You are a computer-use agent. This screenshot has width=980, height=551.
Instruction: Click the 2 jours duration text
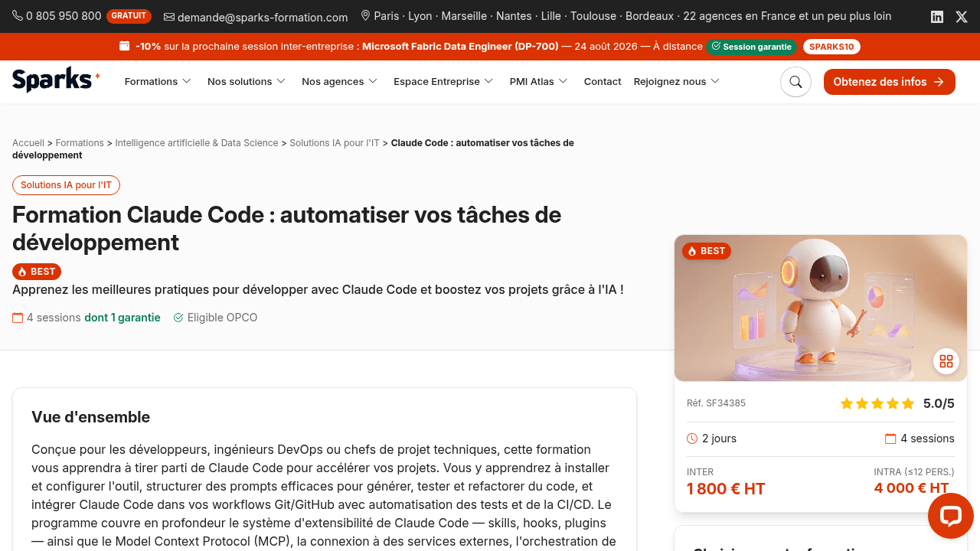click(719, 439)
